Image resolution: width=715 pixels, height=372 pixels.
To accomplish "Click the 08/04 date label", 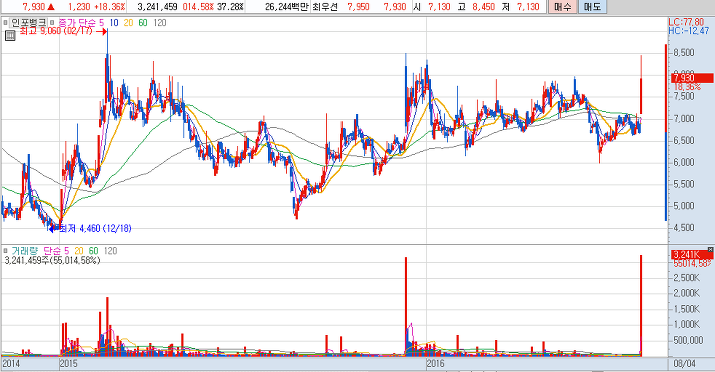I will click(x=686, y=363).
